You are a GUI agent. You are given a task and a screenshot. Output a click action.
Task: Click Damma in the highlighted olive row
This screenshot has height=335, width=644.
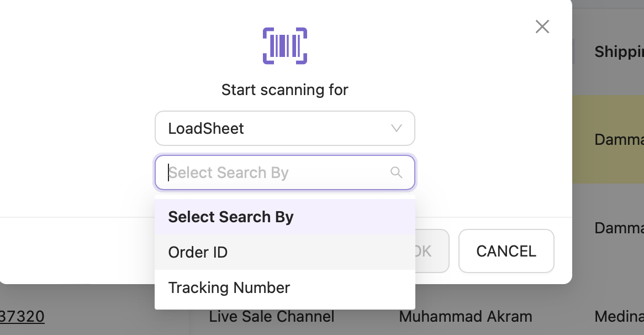[619, 140]
